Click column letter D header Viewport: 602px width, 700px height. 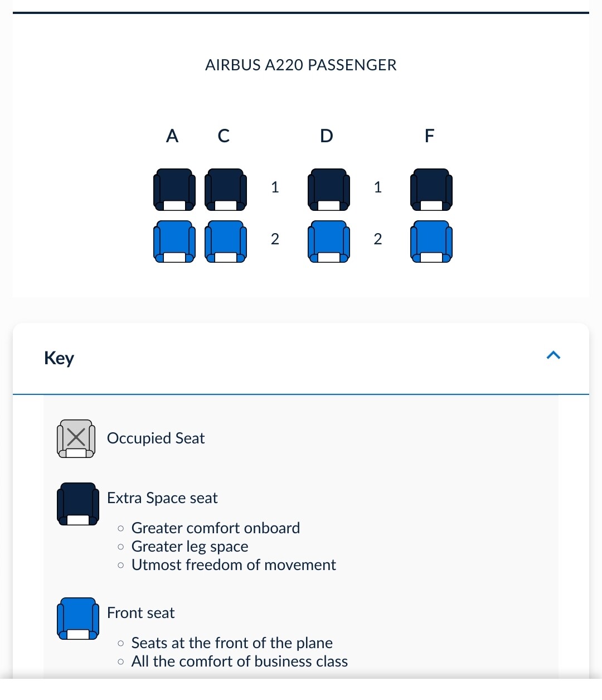click(327, 136)
